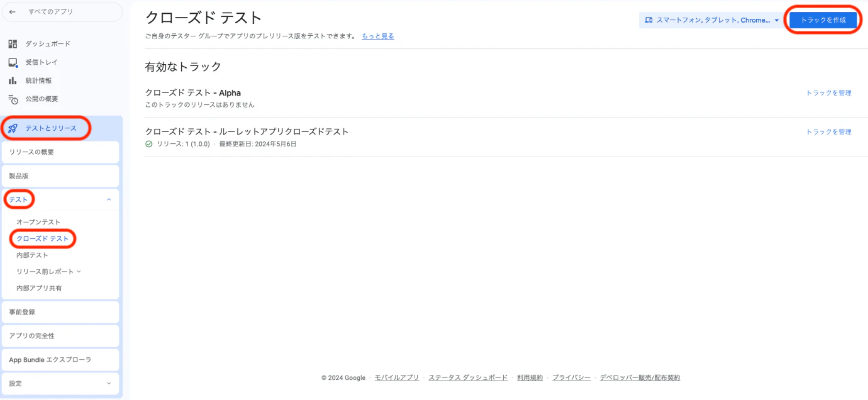Open 統計情報 page
The image size is (868, 400).
click(38, 81)
